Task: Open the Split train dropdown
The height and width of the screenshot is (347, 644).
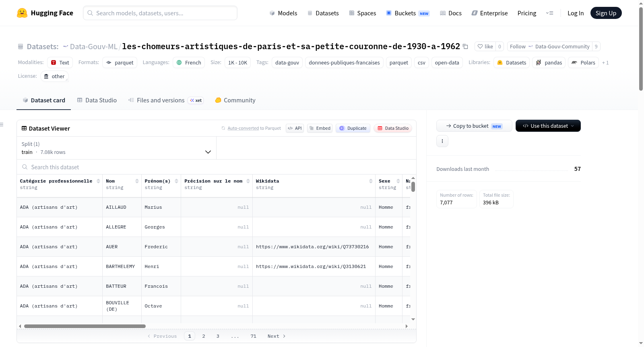Action: click(x=116, y=148)
